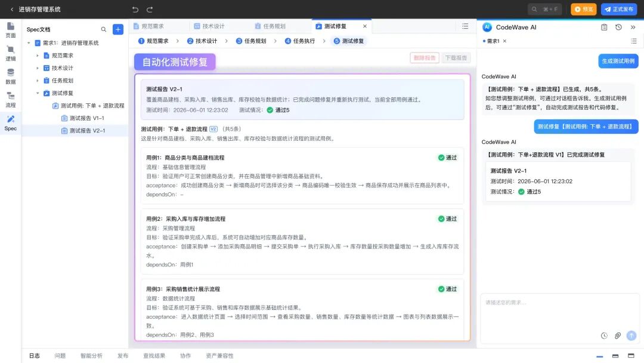Open the 页面 pages sidebar panel
Viewport: 644px width, 363px height.
(11, 30)
